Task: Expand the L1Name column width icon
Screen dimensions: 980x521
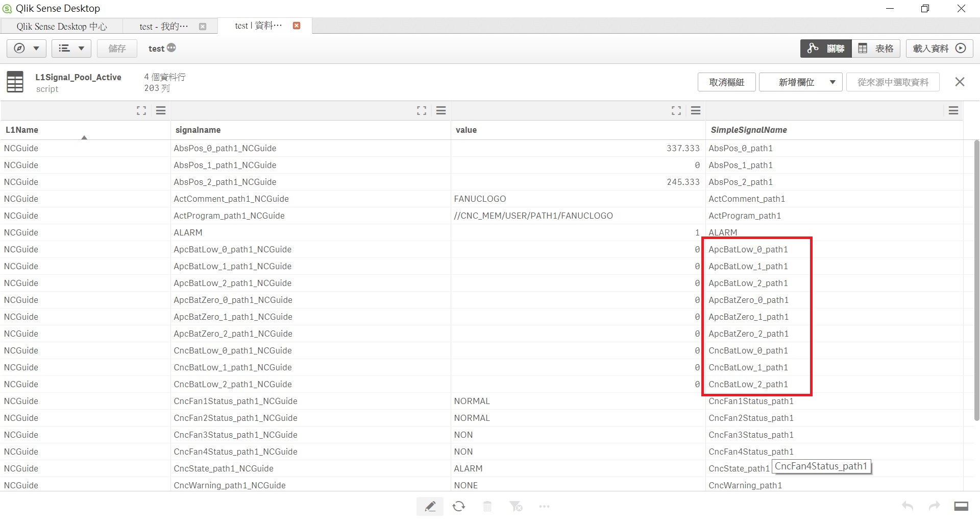Action: pyautogui.click(x=141, y=110)
